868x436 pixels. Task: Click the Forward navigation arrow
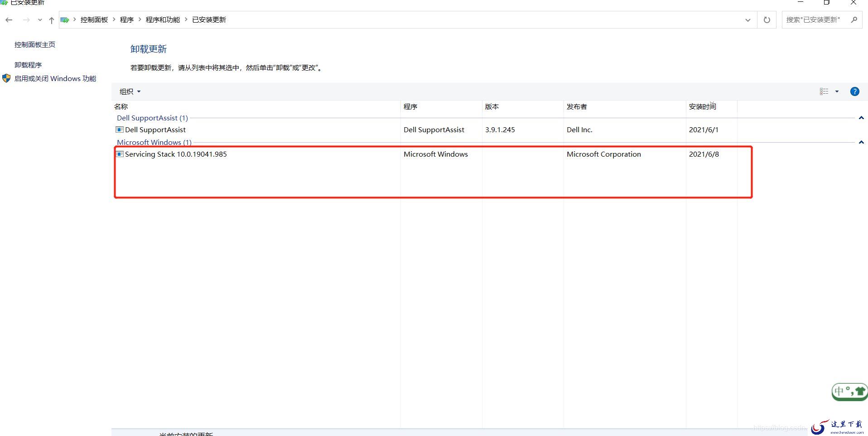pyautogui.click(x=26, y=20)
